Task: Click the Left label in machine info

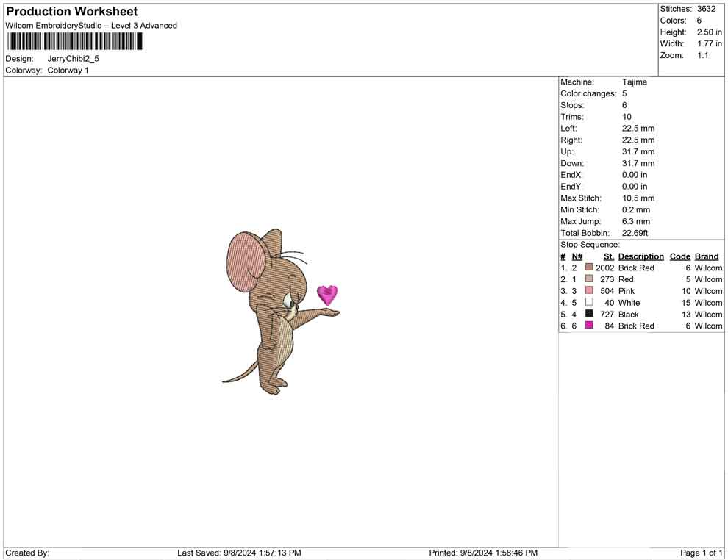Action: point(568,128)
